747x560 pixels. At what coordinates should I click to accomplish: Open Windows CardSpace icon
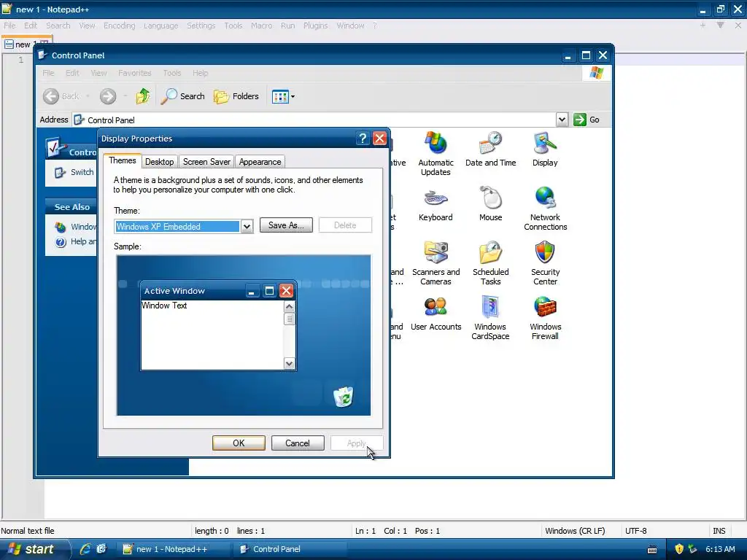pos(490,318)
